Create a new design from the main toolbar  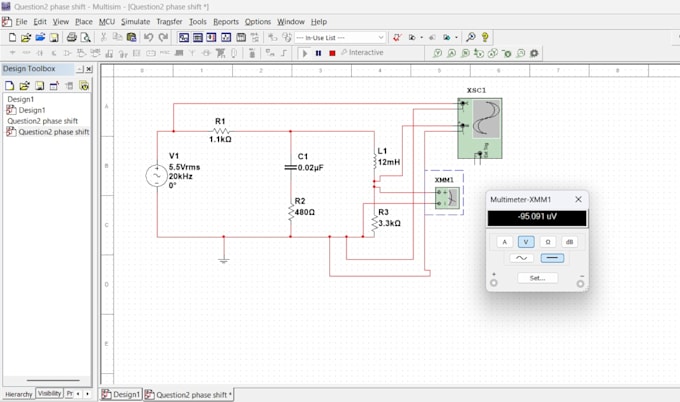(12, 38)
